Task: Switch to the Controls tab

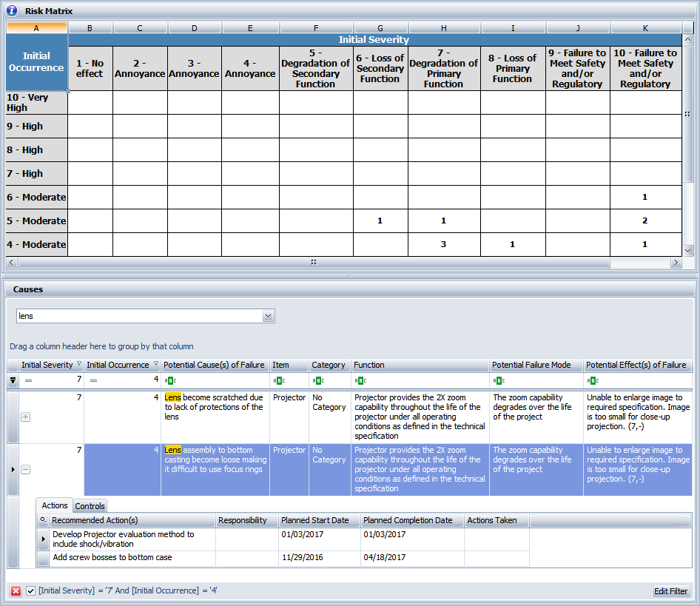Action: click(x=90, y=506)
